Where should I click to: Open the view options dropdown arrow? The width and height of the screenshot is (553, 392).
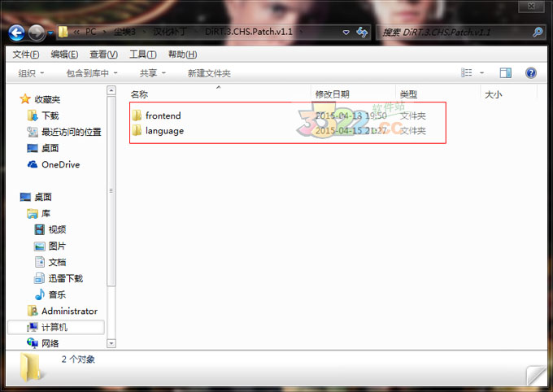coord(481,73)
